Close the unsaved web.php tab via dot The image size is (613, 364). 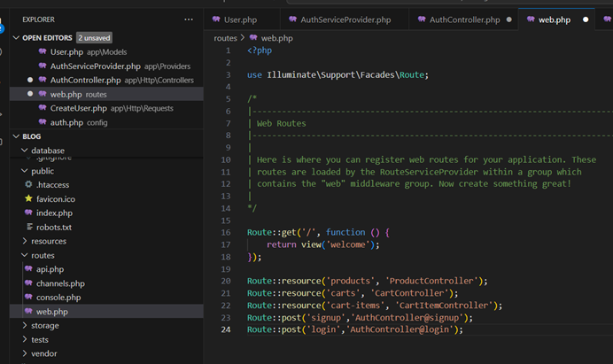(x=586, y=19)
